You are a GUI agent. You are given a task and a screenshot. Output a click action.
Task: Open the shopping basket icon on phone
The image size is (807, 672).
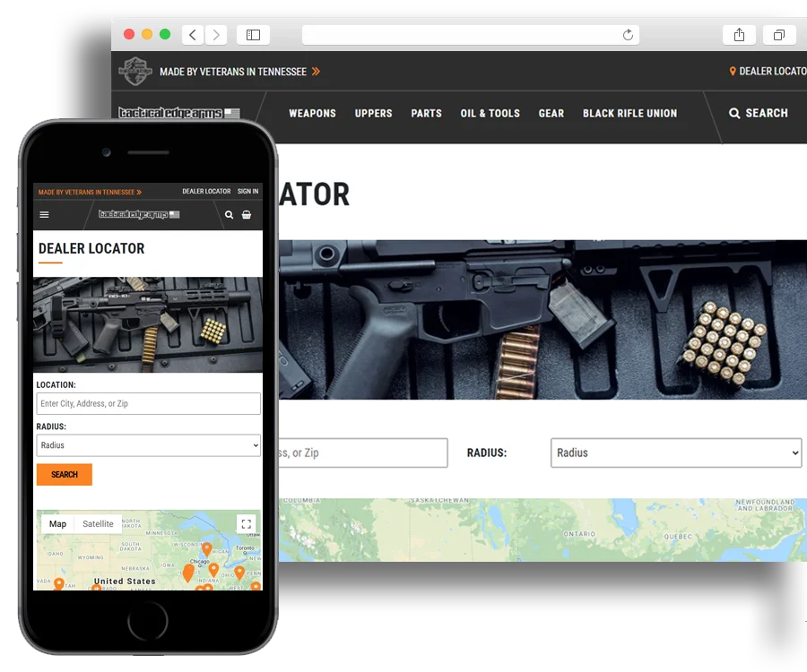(x=247, y=214)
